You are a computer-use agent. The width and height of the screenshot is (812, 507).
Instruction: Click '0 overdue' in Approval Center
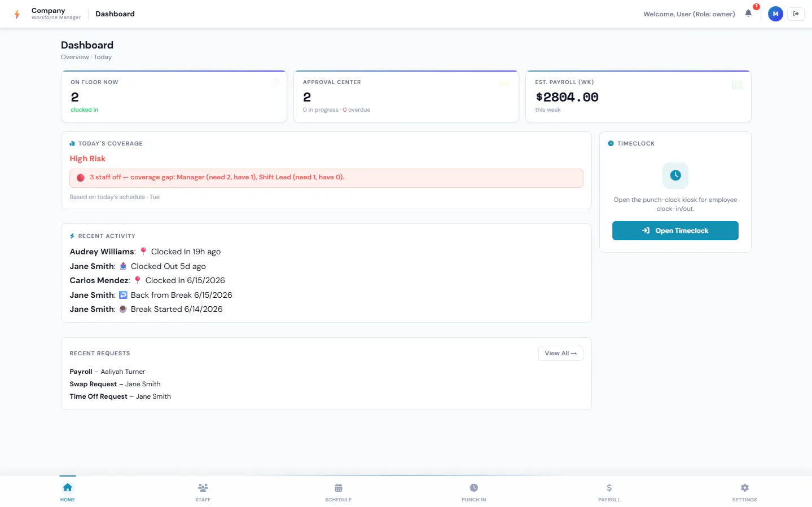[357, 110]
